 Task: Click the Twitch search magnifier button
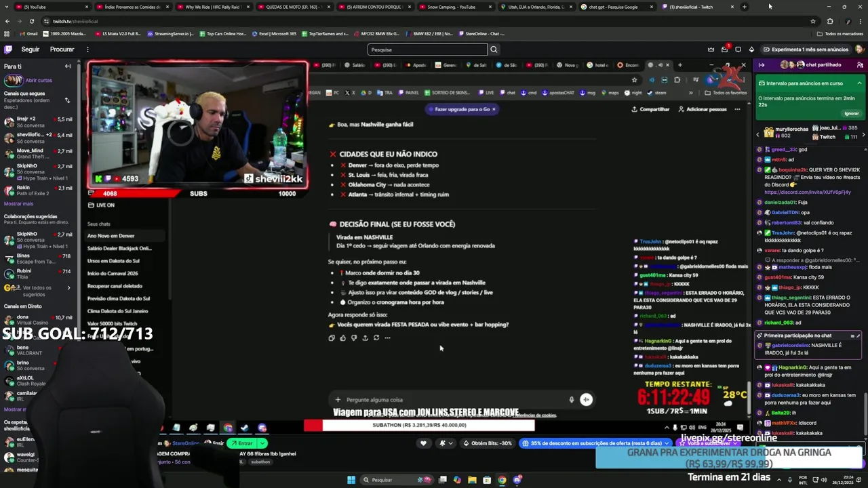pos(494,49)
